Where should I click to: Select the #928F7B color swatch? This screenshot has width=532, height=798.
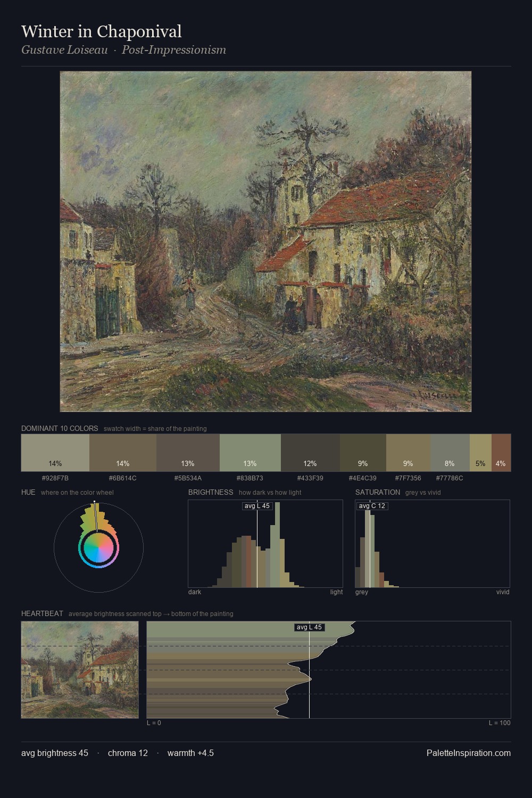(55, 453)
